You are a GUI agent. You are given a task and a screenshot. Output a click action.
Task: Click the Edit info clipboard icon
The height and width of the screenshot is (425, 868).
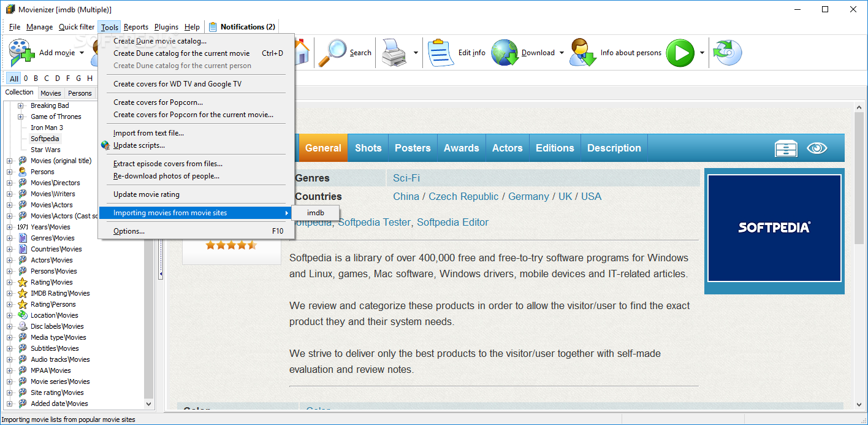tap(440, 53)
